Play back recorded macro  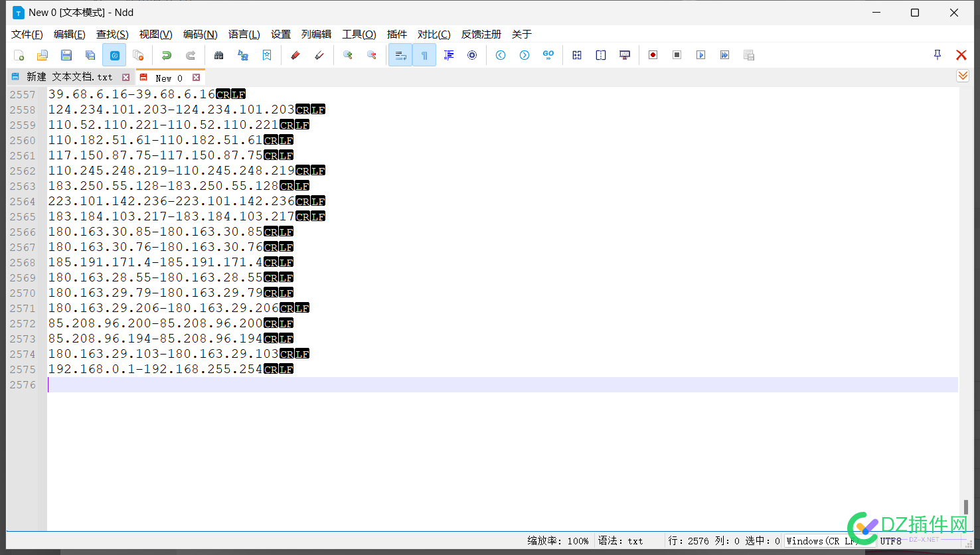coord(701,55)
